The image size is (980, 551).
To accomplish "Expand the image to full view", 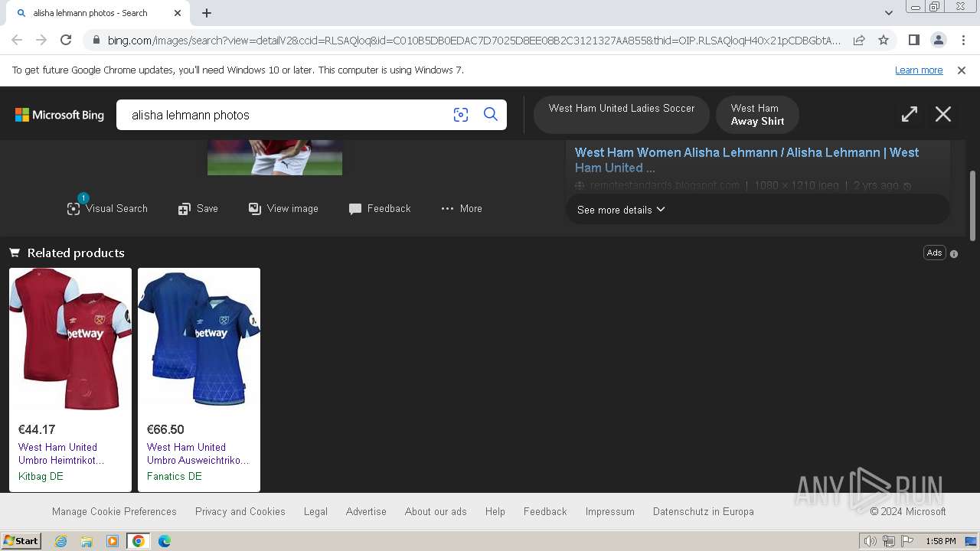I will click(910, 115).
